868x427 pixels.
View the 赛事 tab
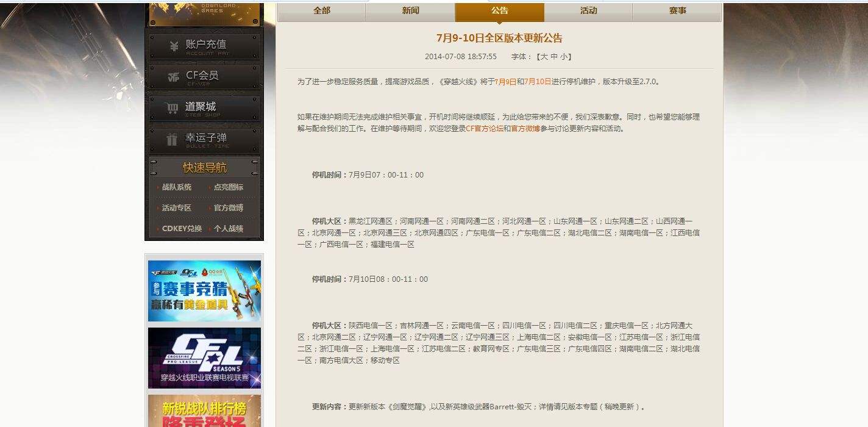(x=677, y=10)
